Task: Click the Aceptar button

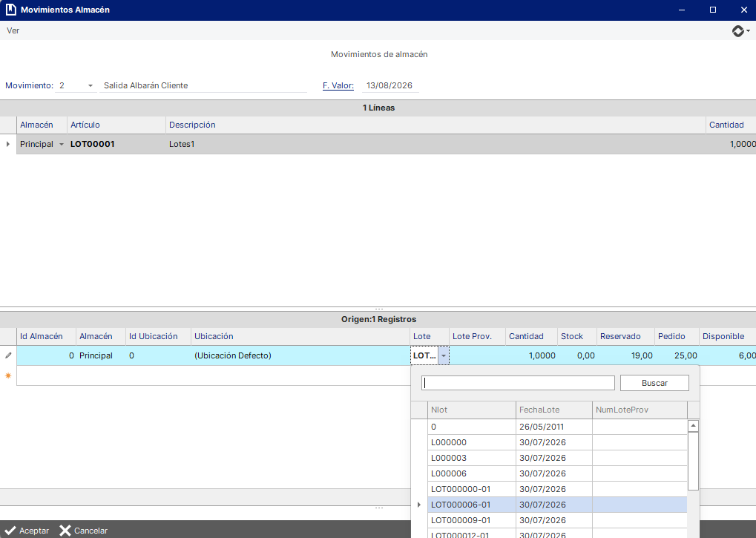Action: [27, 531]
